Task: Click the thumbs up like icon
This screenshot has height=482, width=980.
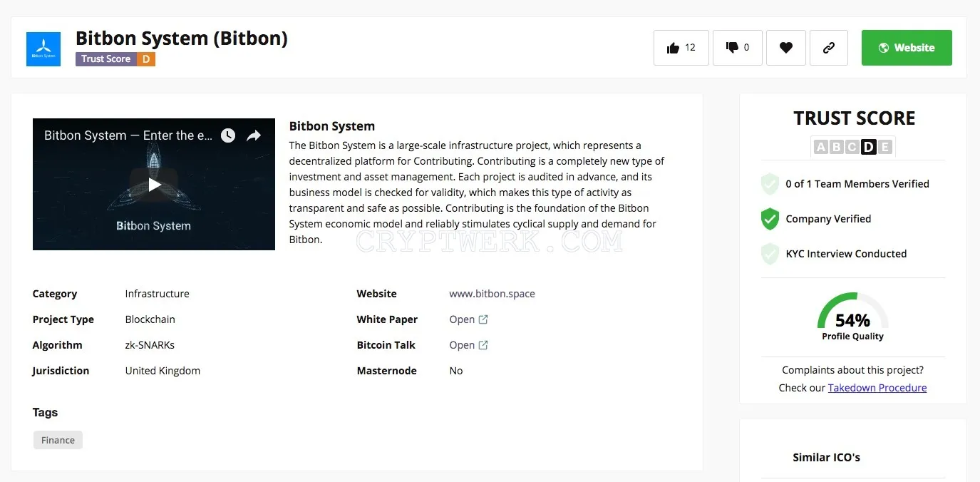Action: click(673, 48)
